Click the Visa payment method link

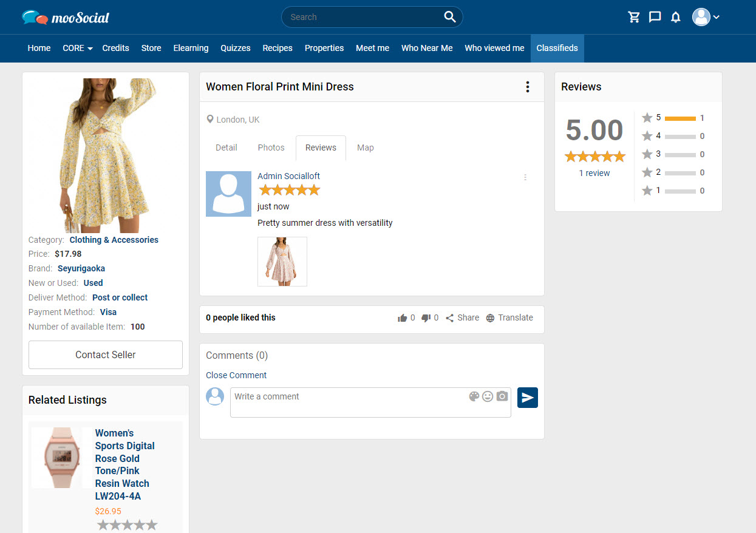pos(109,312)
